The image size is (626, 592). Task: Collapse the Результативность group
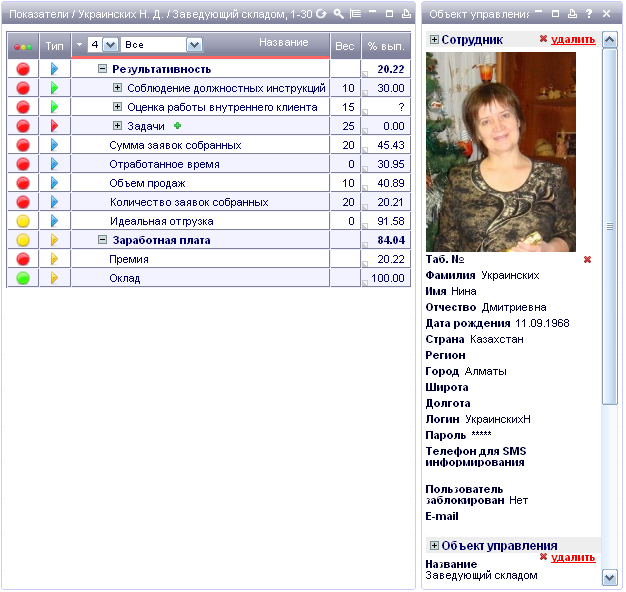click(x=102, y=69)
